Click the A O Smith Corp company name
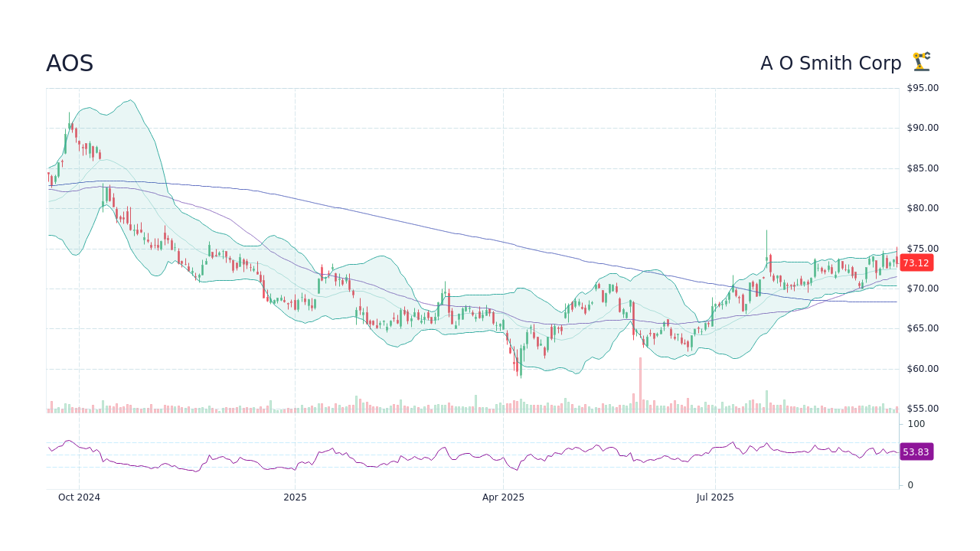Image resolution: width=980 pixels, height=551 pixels. [x=831, y=64]
